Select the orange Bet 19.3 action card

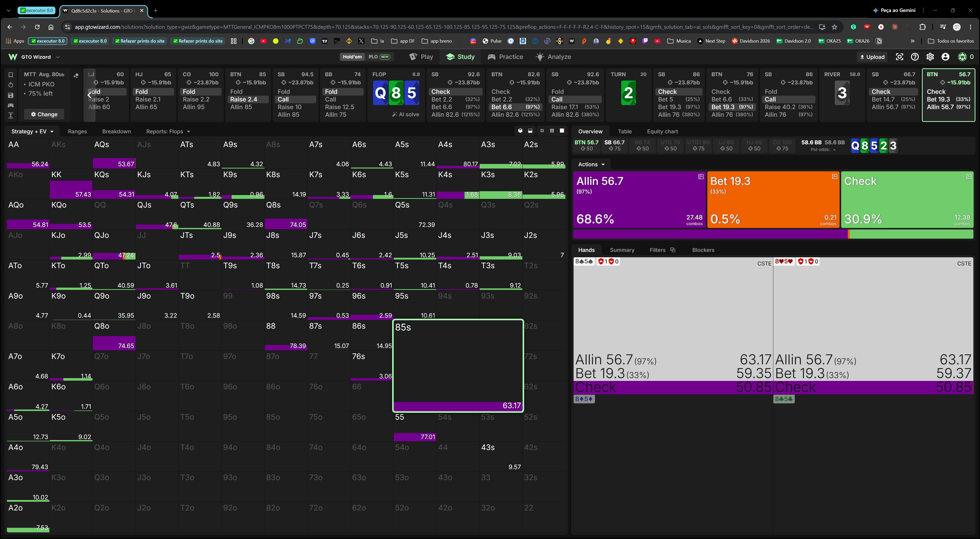coord(773,200)
